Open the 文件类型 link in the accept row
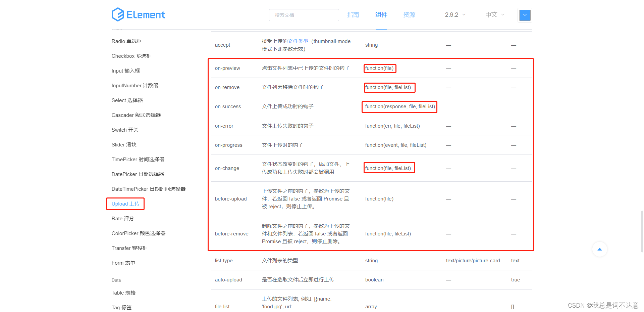The width and height of the screenshot is (644, 312). [x=297, y=41]
